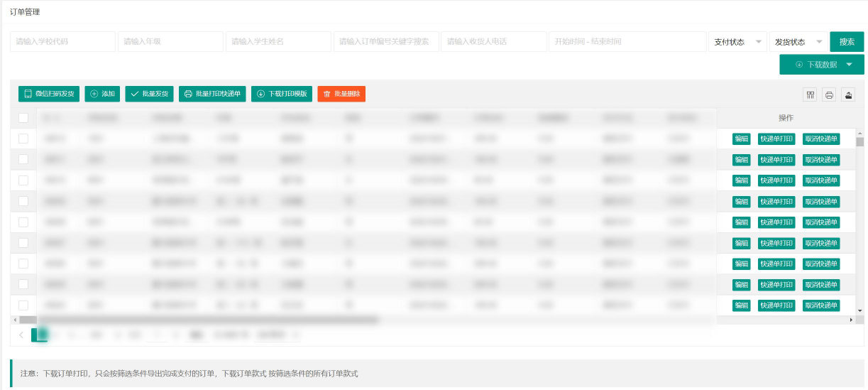Click the right arrow of horizontal scrollbar
The width and height of the screenshot is (868, 390).
coord(852,320)
